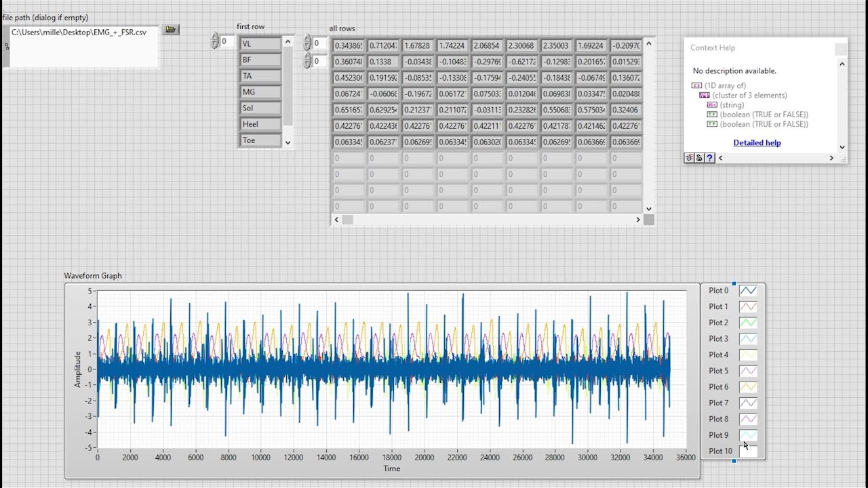Click the Plot 7 line style icon
868x488 pixels.
coord(748,403)
